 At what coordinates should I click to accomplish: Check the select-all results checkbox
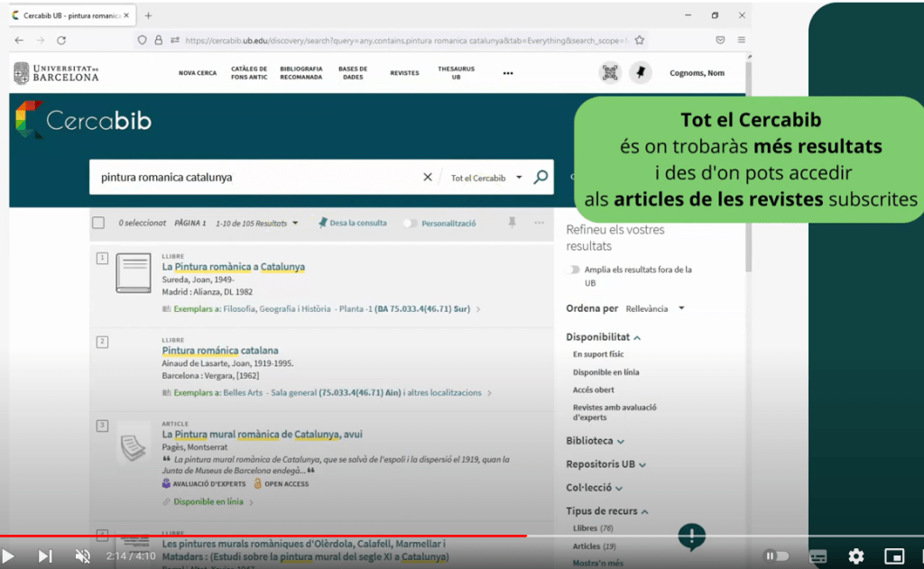pos(99,223)
